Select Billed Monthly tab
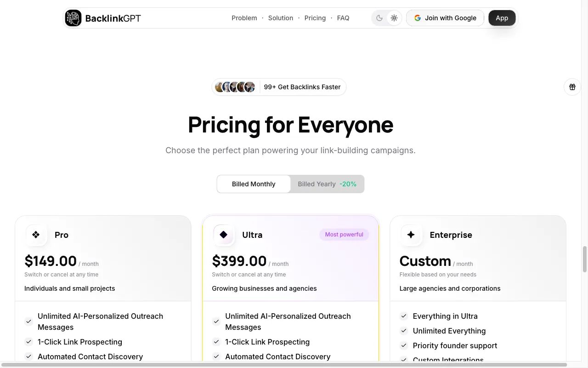The image size is (588, 368). 254,184
